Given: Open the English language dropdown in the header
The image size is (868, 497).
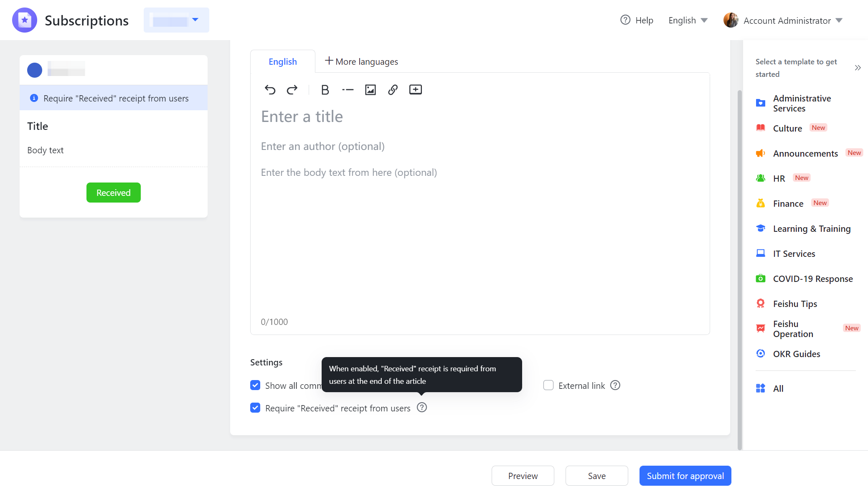Looking at the screenshot, I should [687, 20].
